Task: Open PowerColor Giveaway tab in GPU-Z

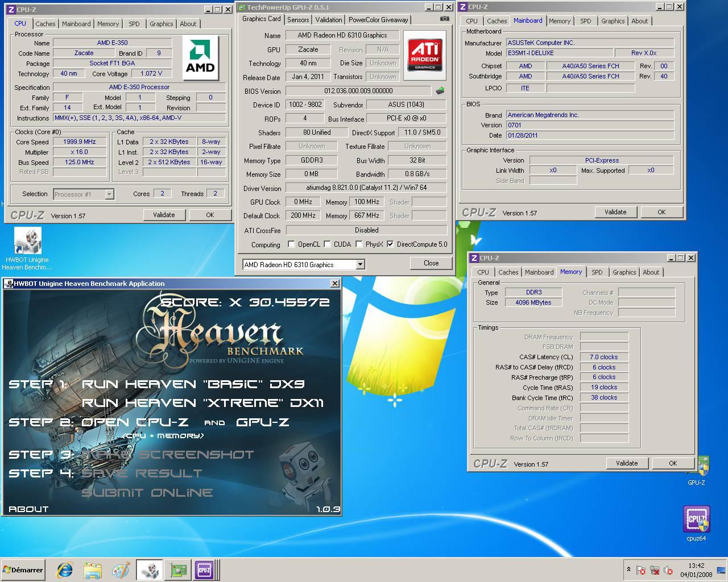Action: [378, 19]
